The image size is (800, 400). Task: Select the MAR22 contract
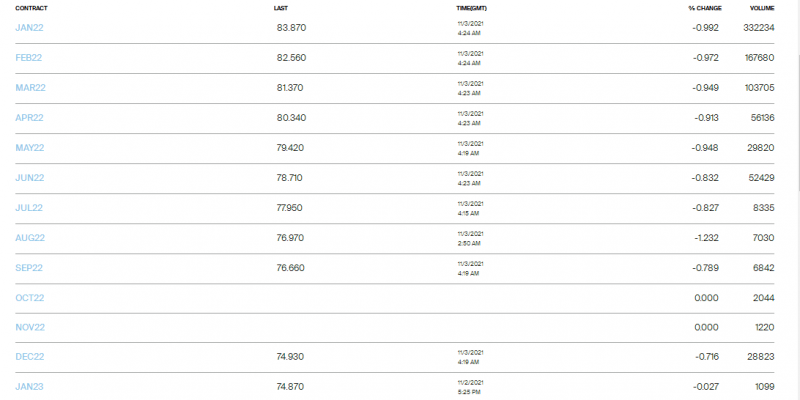pos(30,88)
